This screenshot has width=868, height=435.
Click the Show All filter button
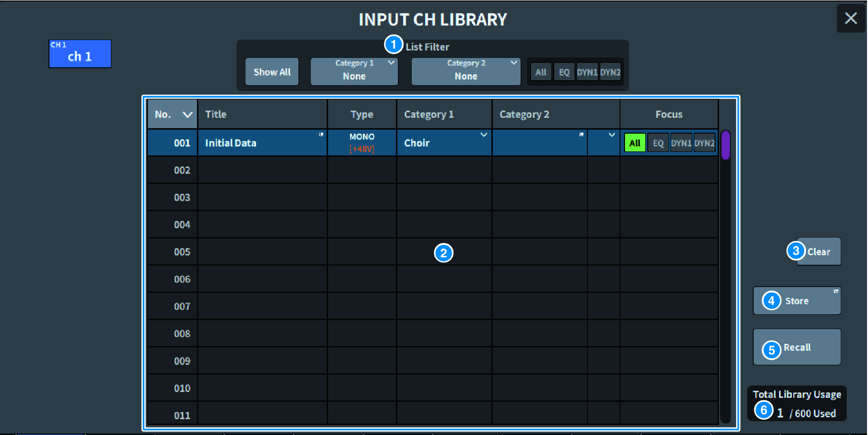click(x=272, y=72)
